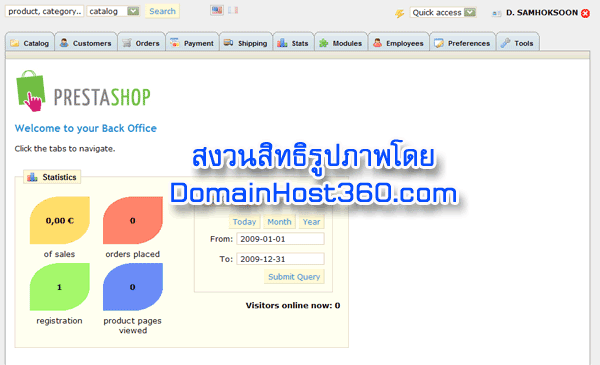Click the Search button
Viewport: 600px width, 365px height.
tap(162, 11)
